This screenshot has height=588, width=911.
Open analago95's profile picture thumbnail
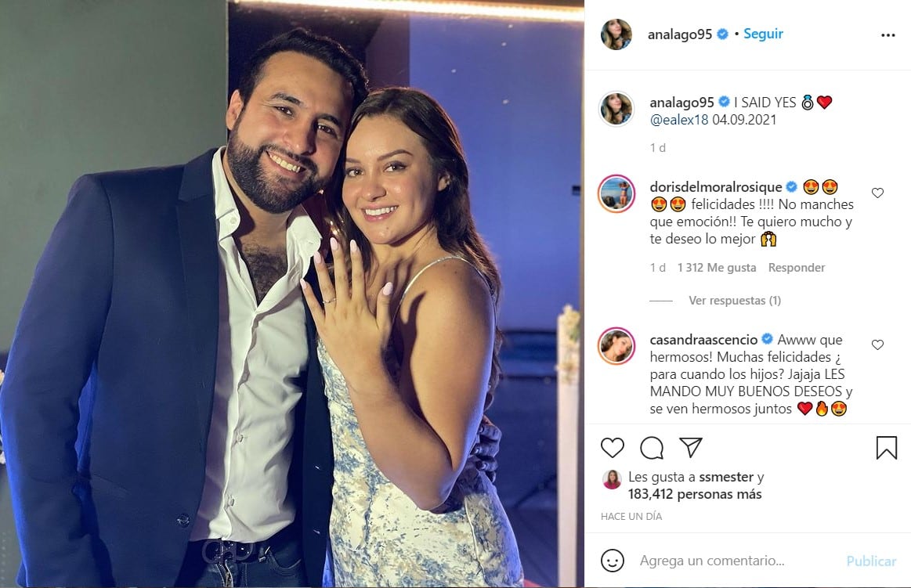pos(616,34)
